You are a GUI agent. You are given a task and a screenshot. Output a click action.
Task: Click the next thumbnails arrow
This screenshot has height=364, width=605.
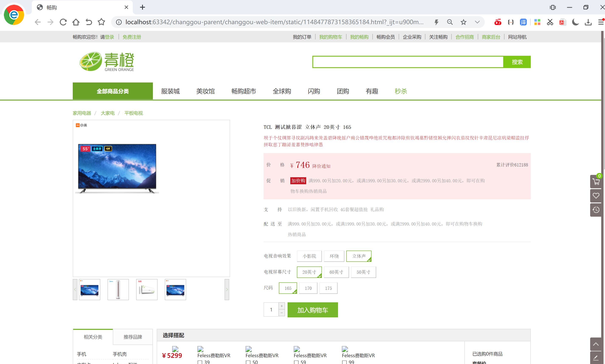(x=227, y=289)
